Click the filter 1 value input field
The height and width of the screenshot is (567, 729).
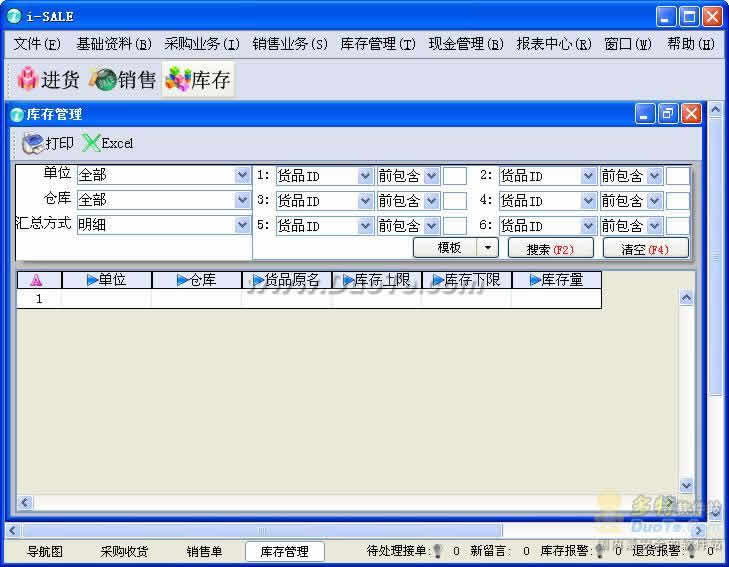[455, 176]
